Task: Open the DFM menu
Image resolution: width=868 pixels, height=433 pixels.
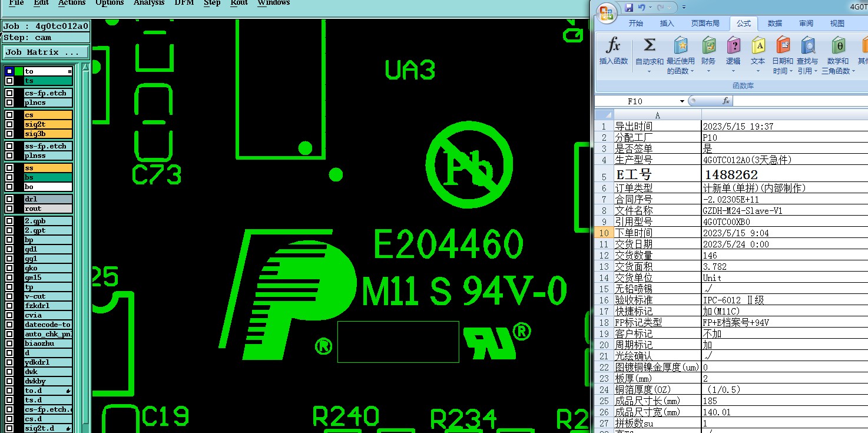Action: click(184, 3)
